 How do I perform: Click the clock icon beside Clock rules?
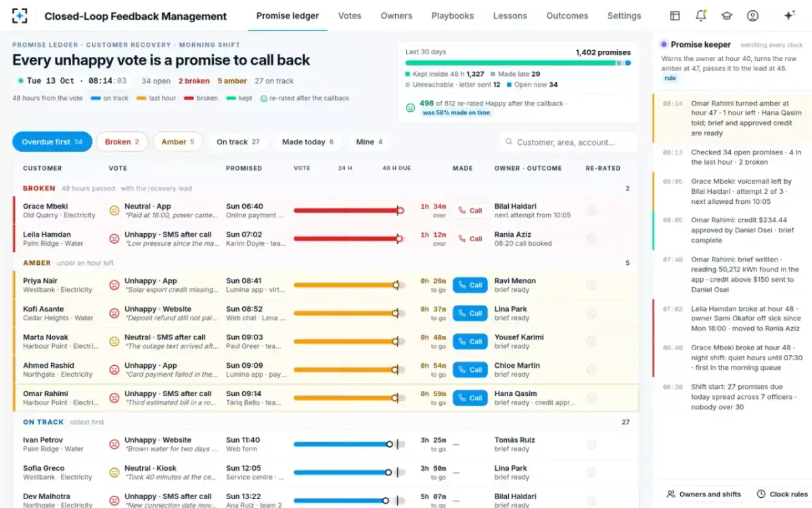[x=761, y=494]
